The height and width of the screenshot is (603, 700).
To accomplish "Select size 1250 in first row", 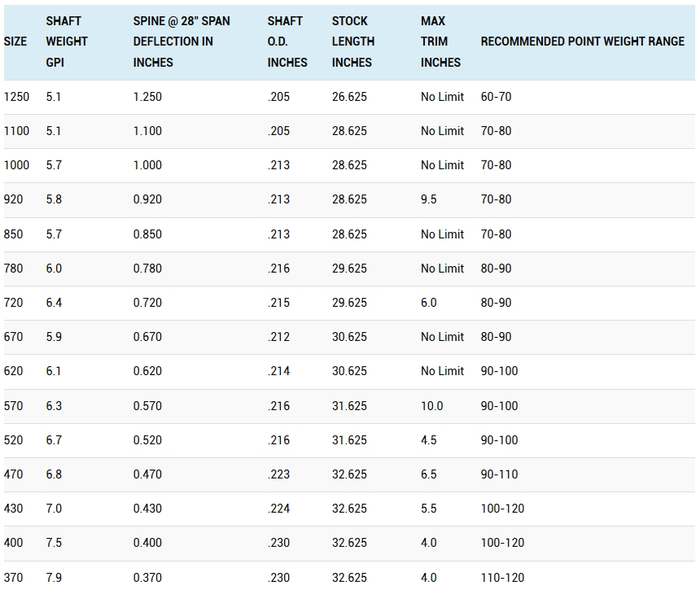I will [16, 97].
